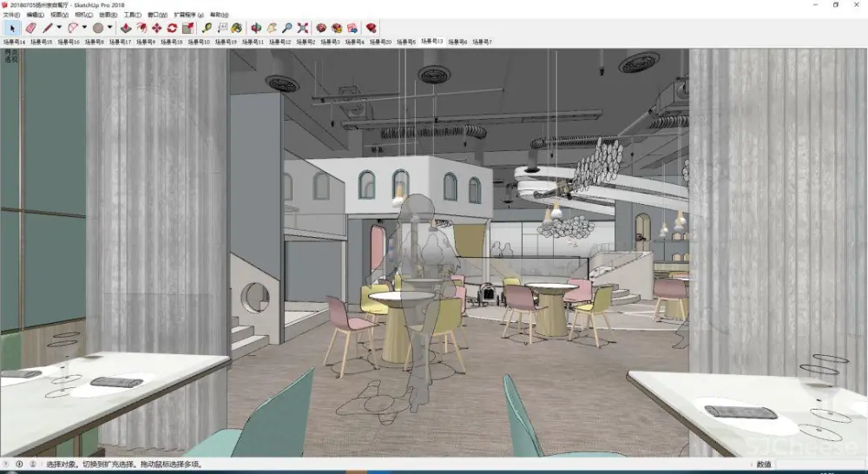Select the Rotate tool
Image resolution: width=868 pixels, height=474 pixels.
point(172,28)
